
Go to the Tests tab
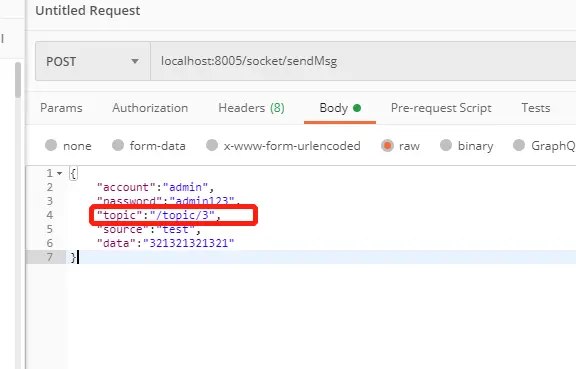tap(536, 108)
